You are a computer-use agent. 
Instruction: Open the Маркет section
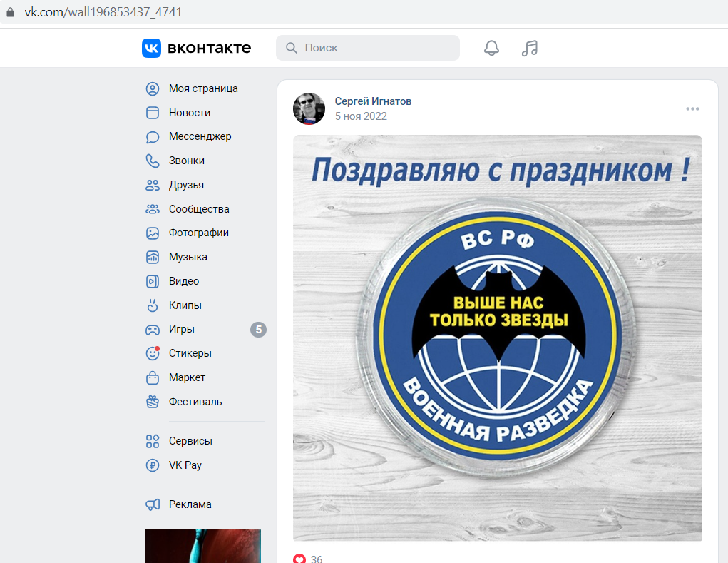187,377
